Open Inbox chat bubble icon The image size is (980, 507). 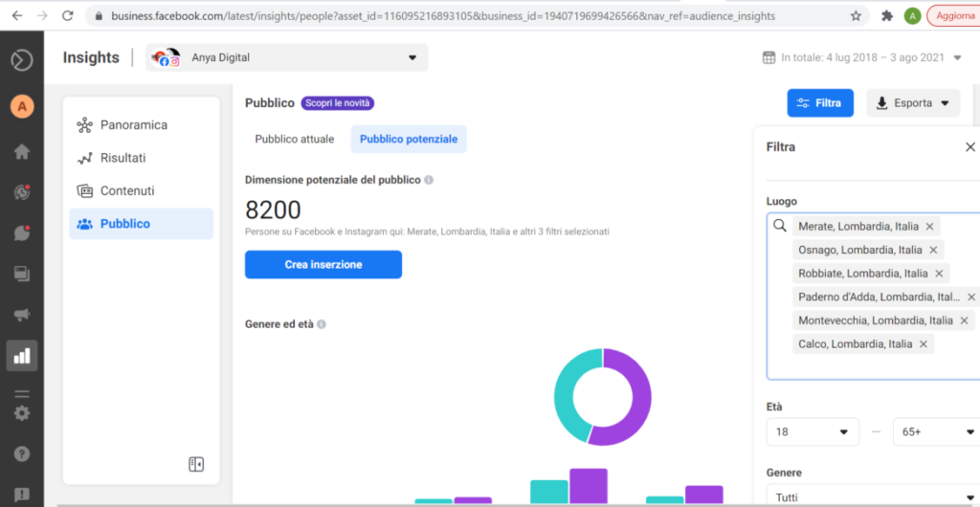point(22,232)
